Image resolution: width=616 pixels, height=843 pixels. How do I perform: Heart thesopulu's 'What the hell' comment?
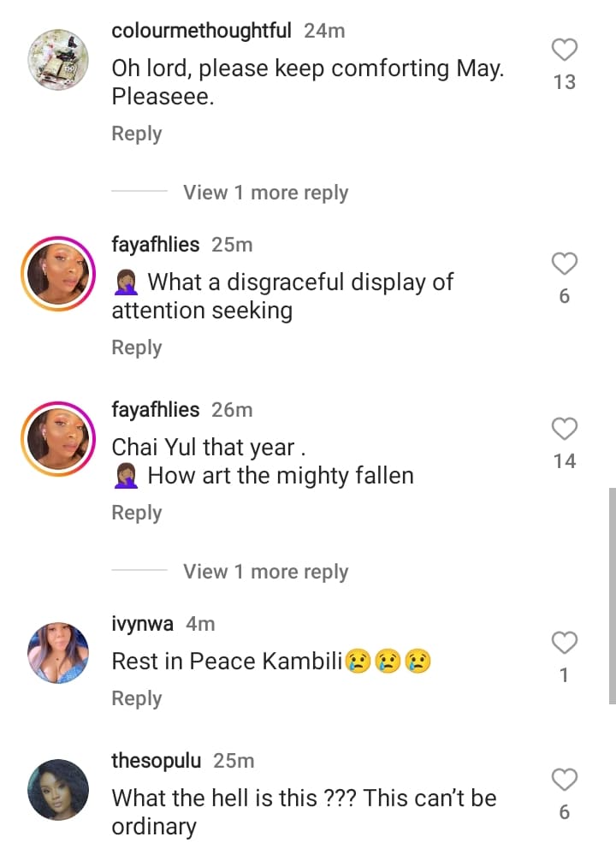[x=564, y=780]
